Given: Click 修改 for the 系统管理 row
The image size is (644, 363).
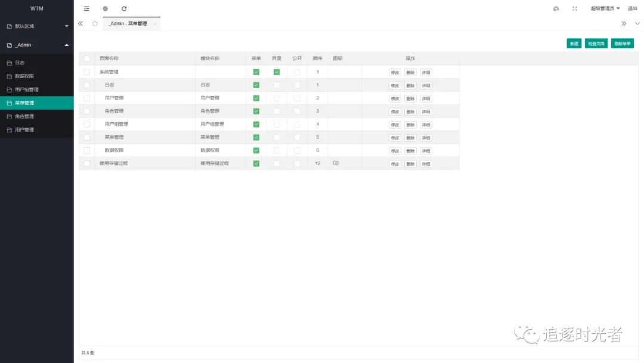Looking at the screenshot, I should coord(395,72).
